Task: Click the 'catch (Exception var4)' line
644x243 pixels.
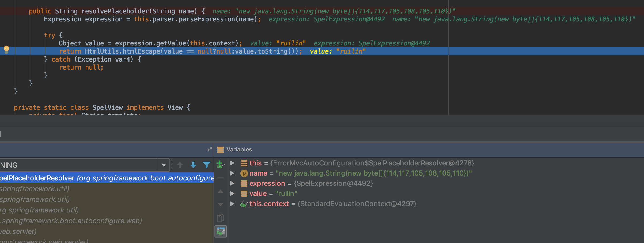Action: coord(93,59)
